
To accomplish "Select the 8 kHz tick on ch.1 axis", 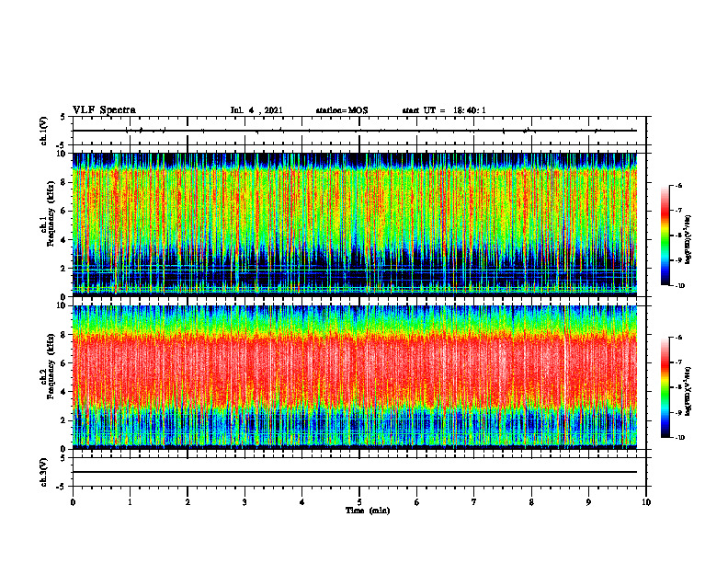I will [64, 182].
